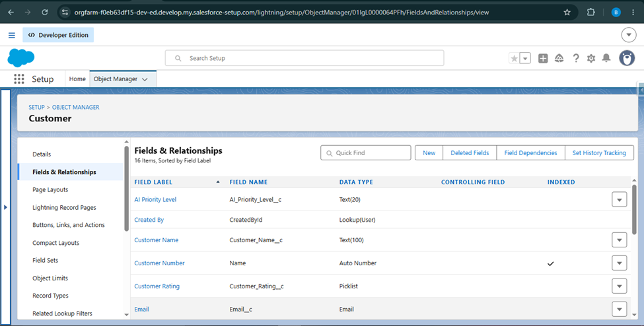The image size is (644, 326).
Task: Open Created By field link
Action: pyautogui.click(x=149, y=220)
